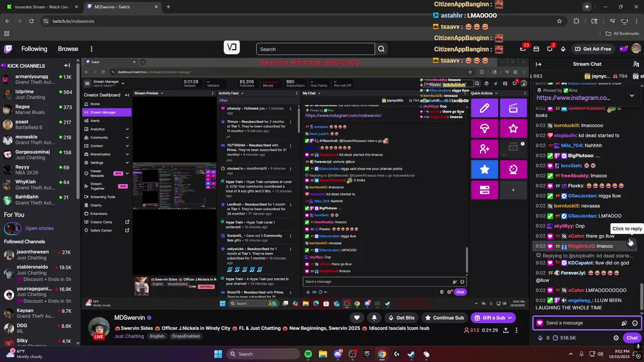Collapse the stream chat panel
644x362 pixels.
coord(538,64)
